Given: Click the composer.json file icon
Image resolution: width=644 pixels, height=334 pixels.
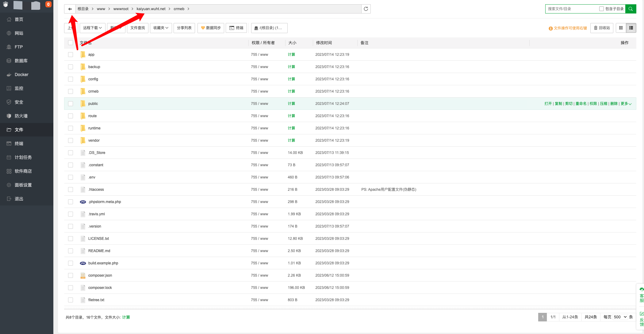Looking at the screenshot, I should click(83, 275).
